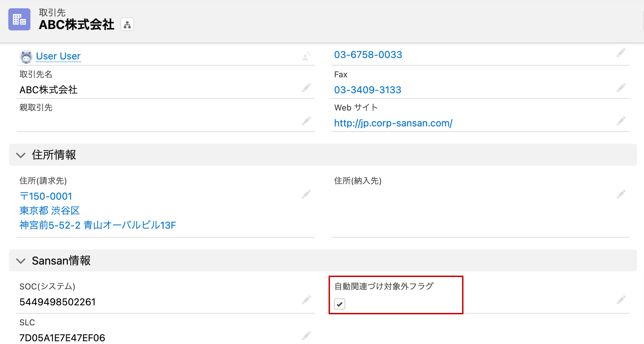Uncheck the 自動関連づけ対象外フラグ checkbox
Viewport: 644px width, 344px height.
click(x=340, y=304)
